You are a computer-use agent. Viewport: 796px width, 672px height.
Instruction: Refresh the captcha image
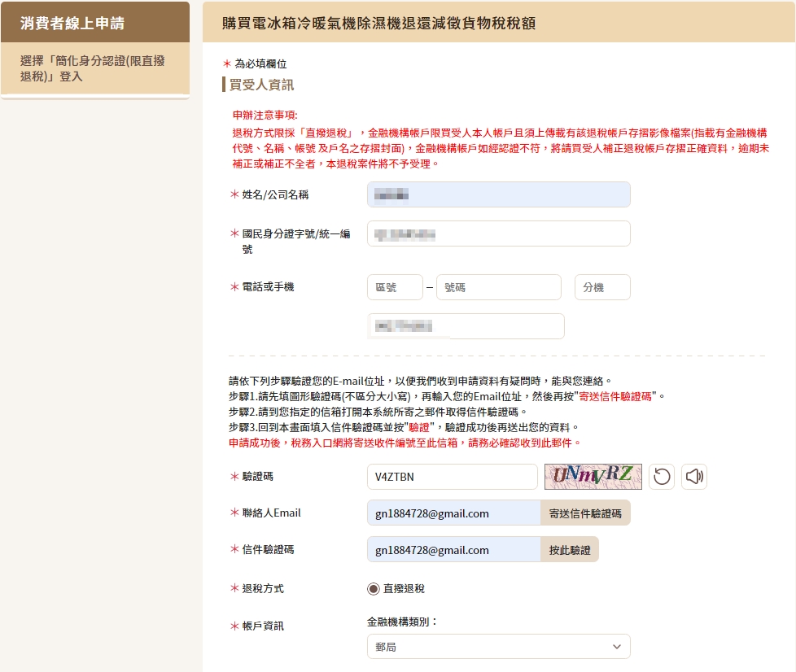(x=662, y=477)
